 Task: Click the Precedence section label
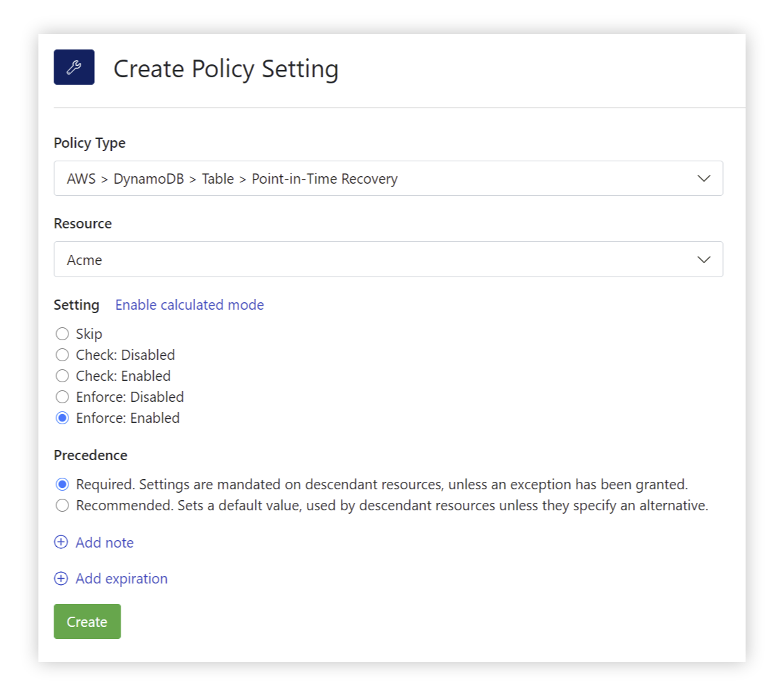(x=90, y=455)
